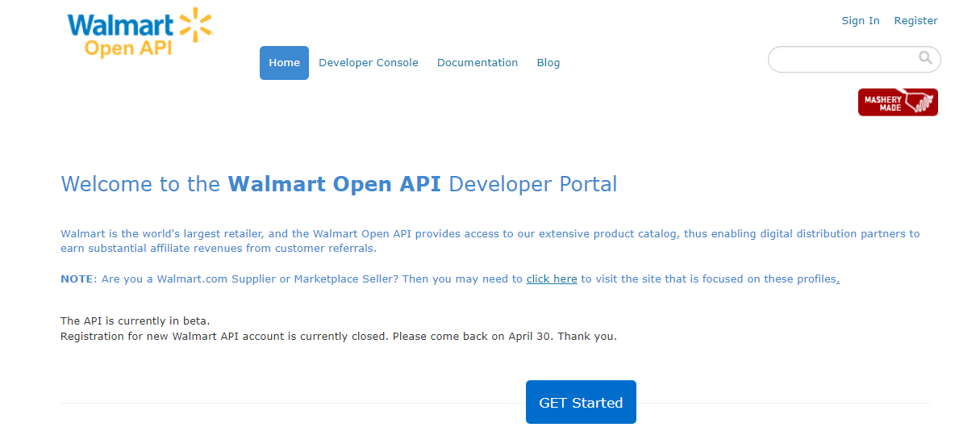Click the Walmart Open API logo
The width and height of the screenshot is (980, 444).
[x=140, y=34]
